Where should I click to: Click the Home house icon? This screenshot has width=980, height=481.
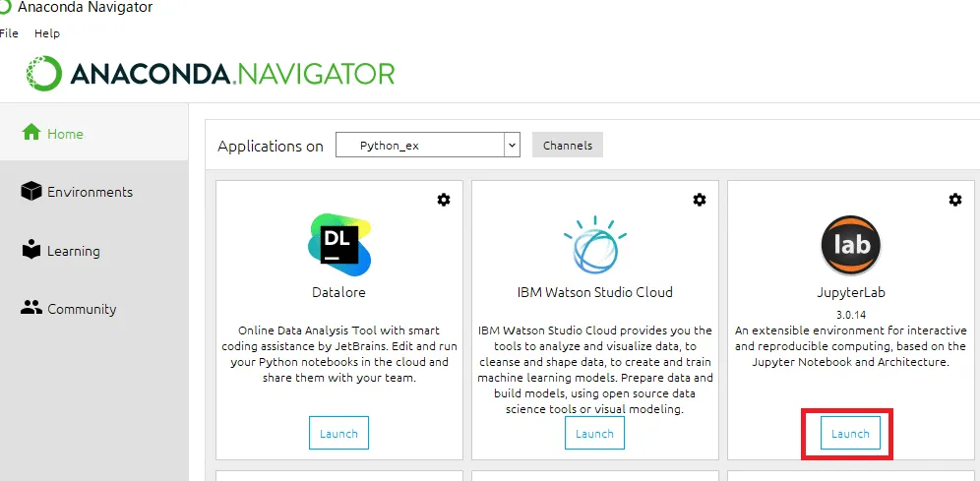31,133
